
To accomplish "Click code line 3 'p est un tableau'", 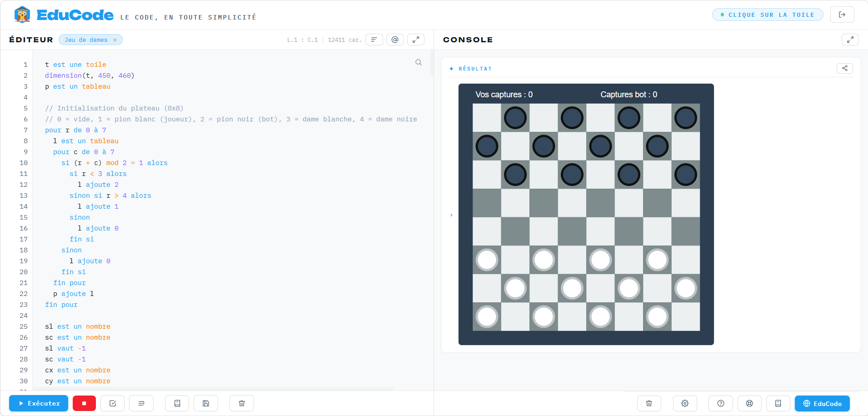I will pos(78,86).
